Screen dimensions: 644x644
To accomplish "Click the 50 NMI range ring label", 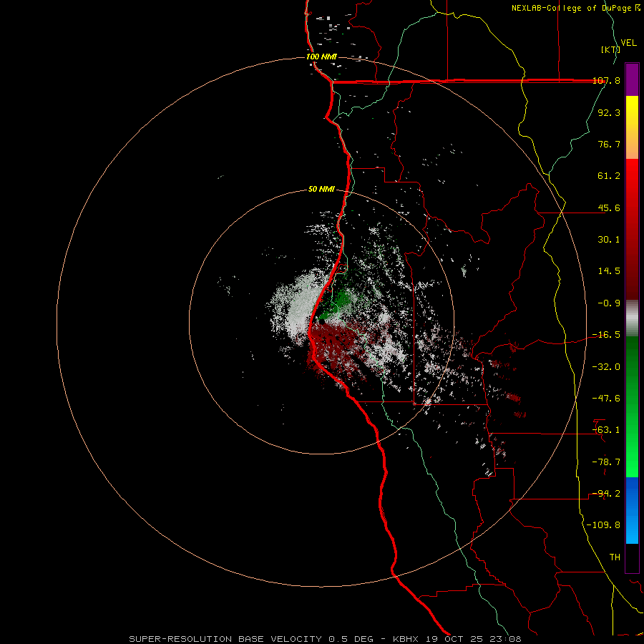I will (321, 189).
